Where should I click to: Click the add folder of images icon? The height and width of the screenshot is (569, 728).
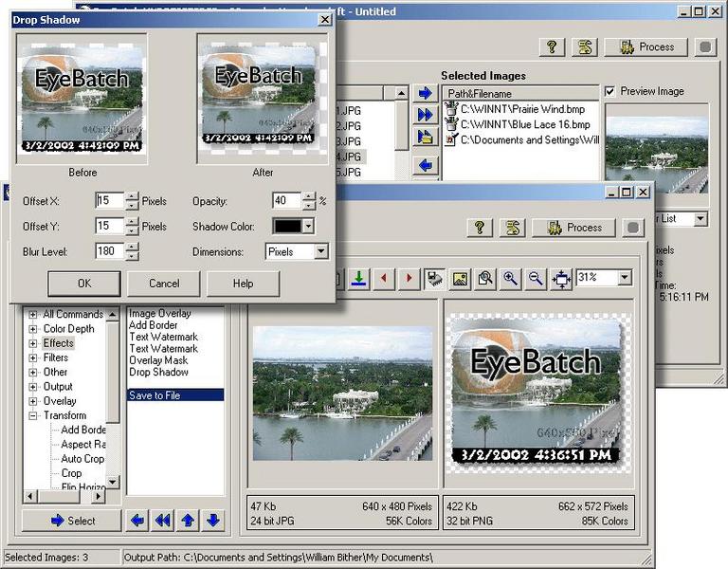426,138
